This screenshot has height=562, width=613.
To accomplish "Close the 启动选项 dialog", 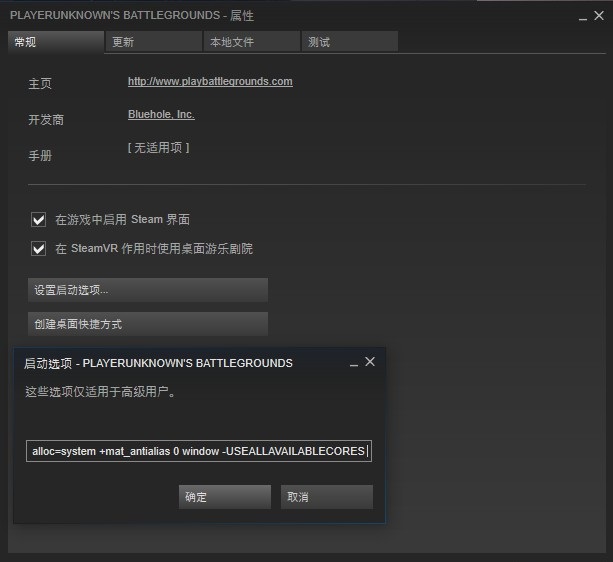I will click(x=370, y=362).
